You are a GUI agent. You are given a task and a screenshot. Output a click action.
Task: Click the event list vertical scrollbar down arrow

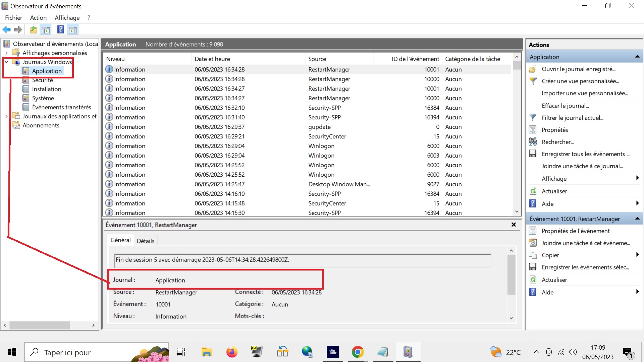click(x=517, y=212)
